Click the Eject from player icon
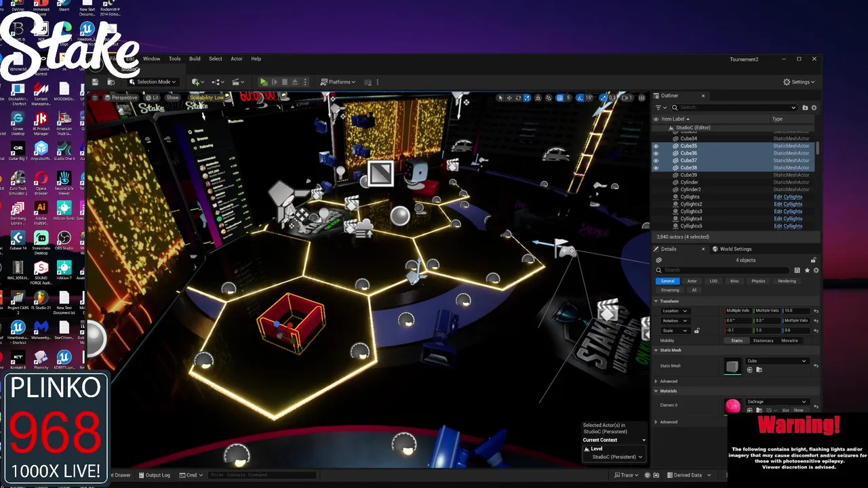 click(295, 82)
